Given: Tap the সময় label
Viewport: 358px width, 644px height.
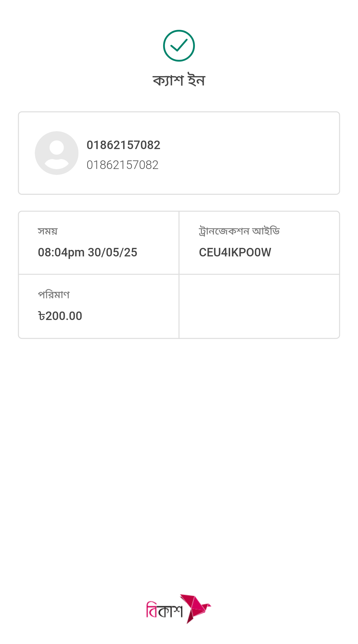Looking at the screenshot, I should (48, 231).
